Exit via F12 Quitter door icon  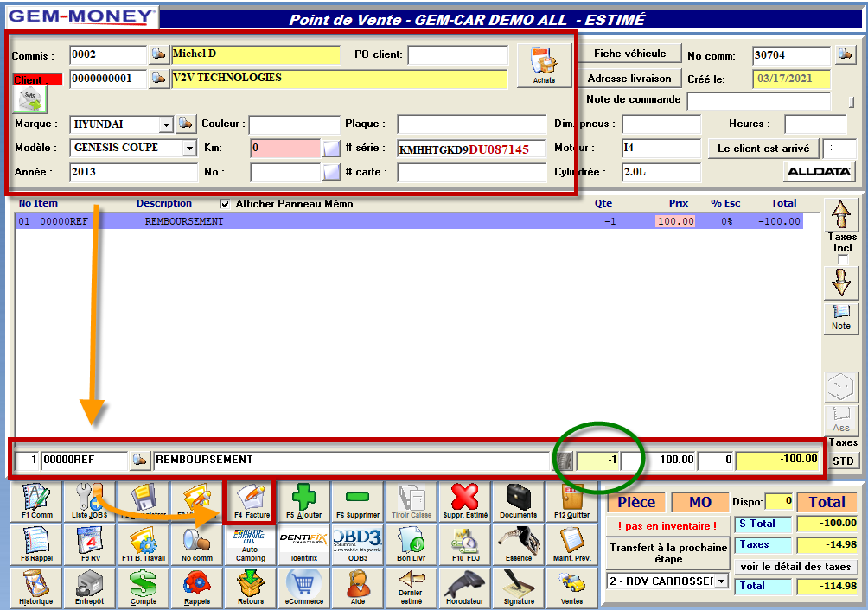coord(571,500)
